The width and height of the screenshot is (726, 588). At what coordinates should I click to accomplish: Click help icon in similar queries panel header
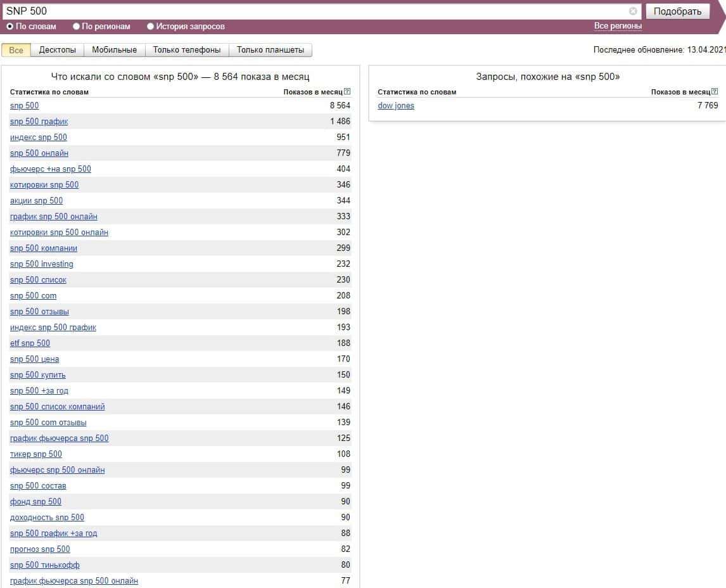[715, 92]
